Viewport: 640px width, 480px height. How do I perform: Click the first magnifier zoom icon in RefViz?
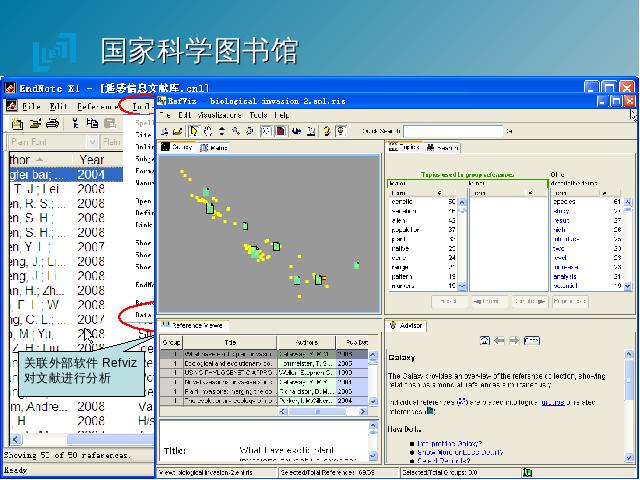[236, 131]
